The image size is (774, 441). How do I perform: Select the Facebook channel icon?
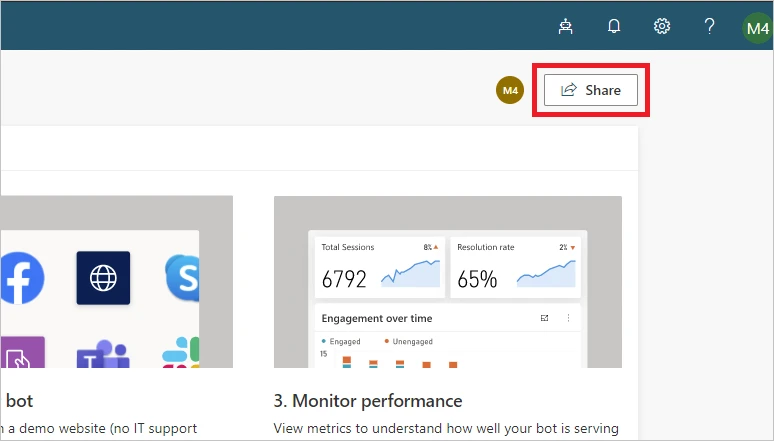[18, 277]
